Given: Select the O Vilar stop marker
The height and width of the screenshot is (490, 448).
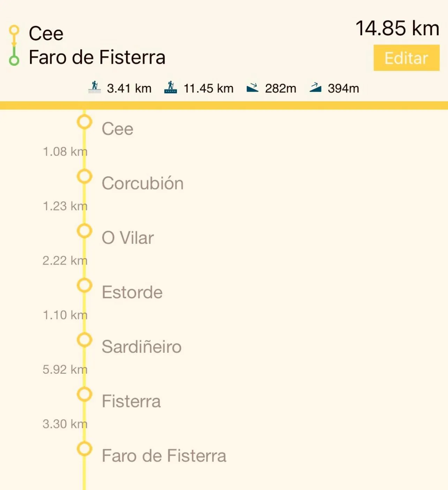Looking at the screenshot, I should (x=84, y=231).
